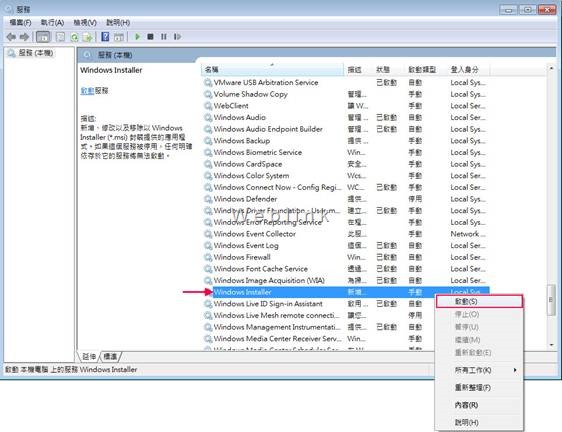This screenshot has width=562, height=432.
Task: Toggle the console tree pane icon
Action: tap(43, 37)
